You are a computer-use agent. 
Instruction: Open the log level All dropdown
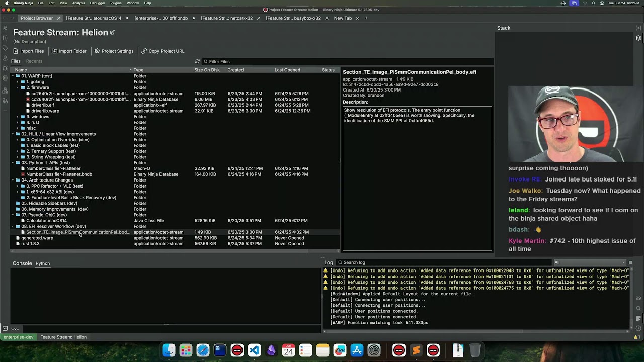[x=589, y=262]
